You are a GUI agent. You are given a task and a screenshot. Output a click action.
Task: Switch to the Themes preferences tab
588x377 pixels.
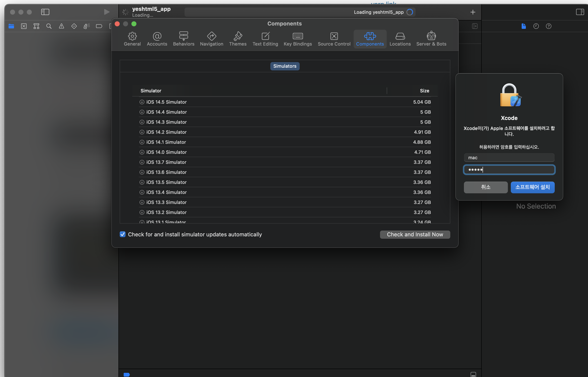point(238,39)
